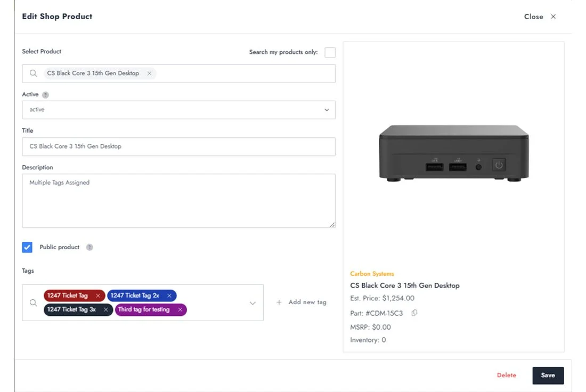Click the Edit Shop Product heading
Viewport: 586px width, 392px height.
pyautogui.click(x=57, y=17)
